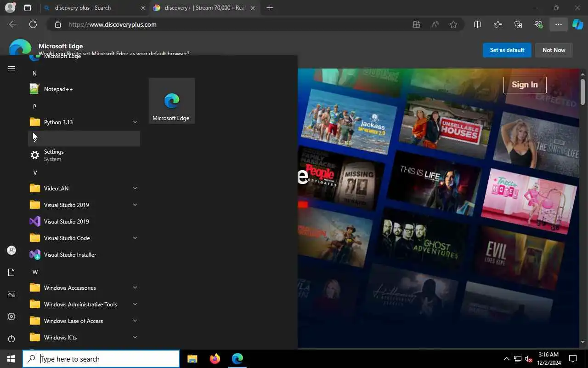Screen dimensions: 588x368
Task: Click the Windows Start button
Action: pyautogui.click(x=11, y=359)
